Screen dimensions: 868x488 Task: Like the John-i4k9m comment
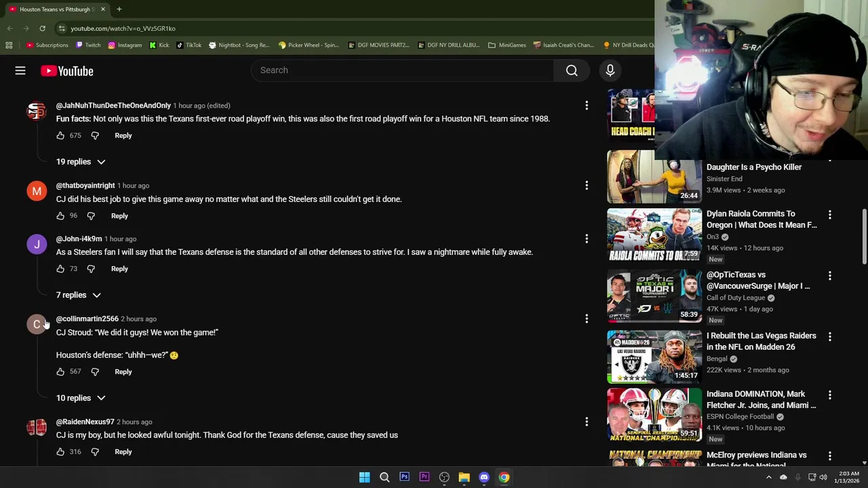coord(60,269)
